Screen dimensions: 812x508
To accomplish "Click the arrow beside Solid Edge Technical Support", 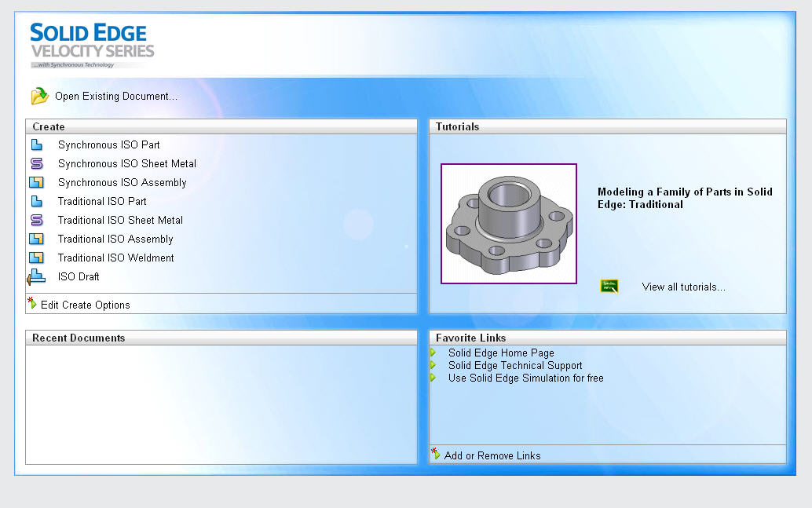I will 433,365.
